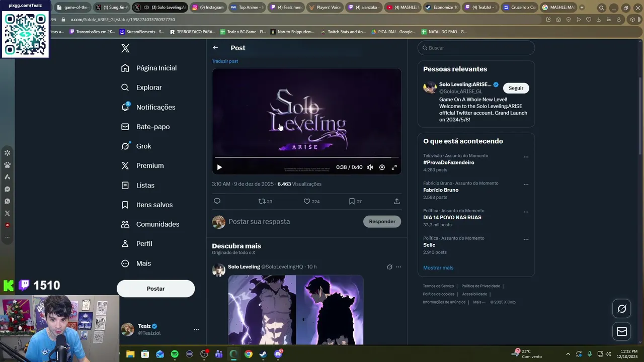
Task: Open Bate-papo messages
Action: coord(145,127)
